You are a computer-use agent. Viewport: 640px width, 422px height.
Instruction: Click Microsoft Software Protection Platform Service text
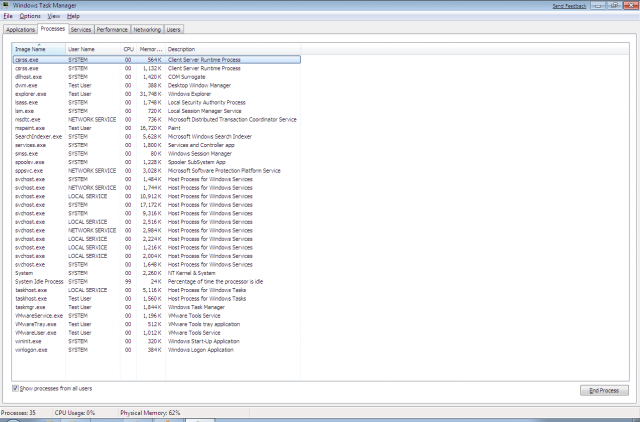pos(224,171)
